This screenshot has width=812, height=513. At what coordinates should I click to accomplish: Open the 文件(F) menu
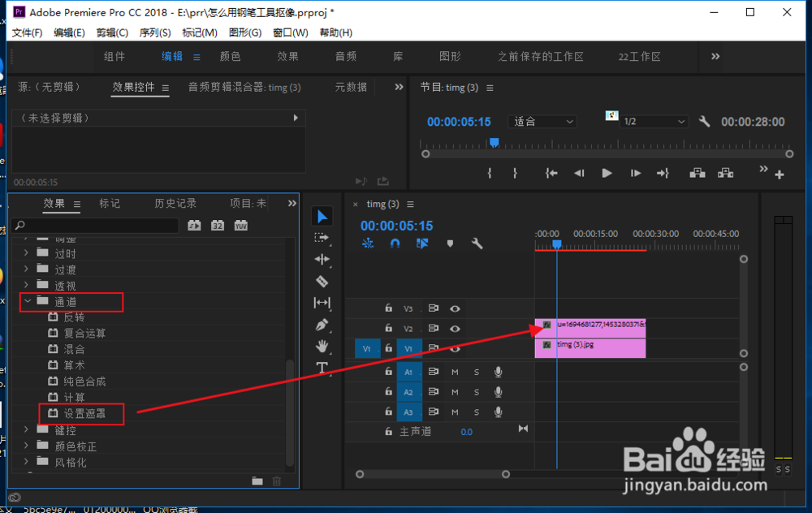[x=27, y=32]
